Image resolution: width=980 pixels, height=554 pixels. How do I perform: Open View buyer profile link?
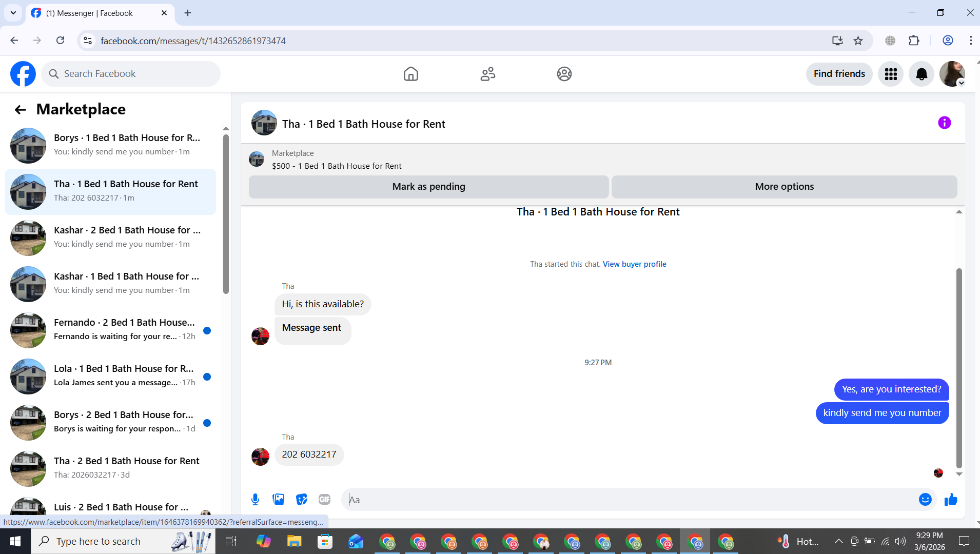[634, 264]
